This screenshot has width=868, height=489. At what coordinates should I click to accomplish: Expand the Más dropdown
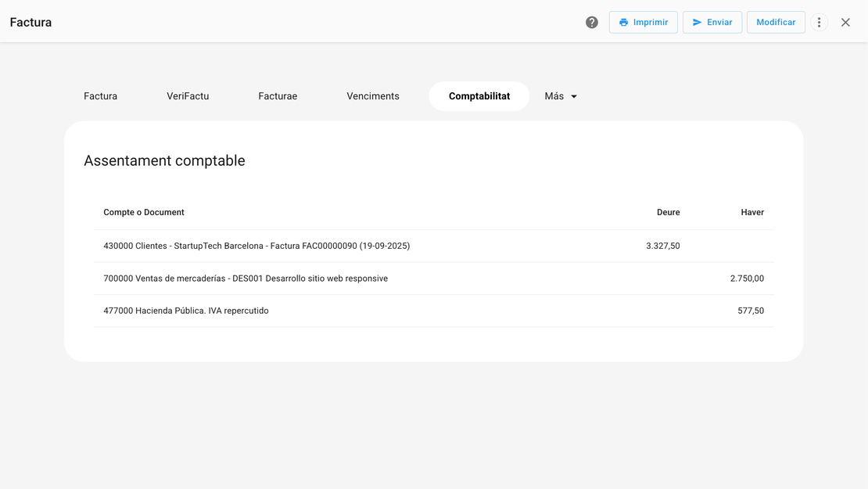click(561, 96)
